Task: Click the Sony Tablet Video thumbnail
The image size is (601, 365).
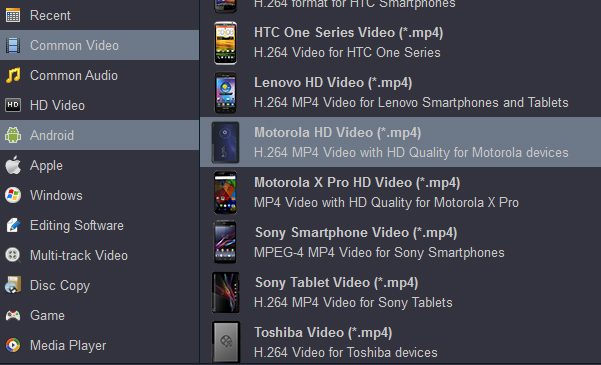Action: coord(225,293)
